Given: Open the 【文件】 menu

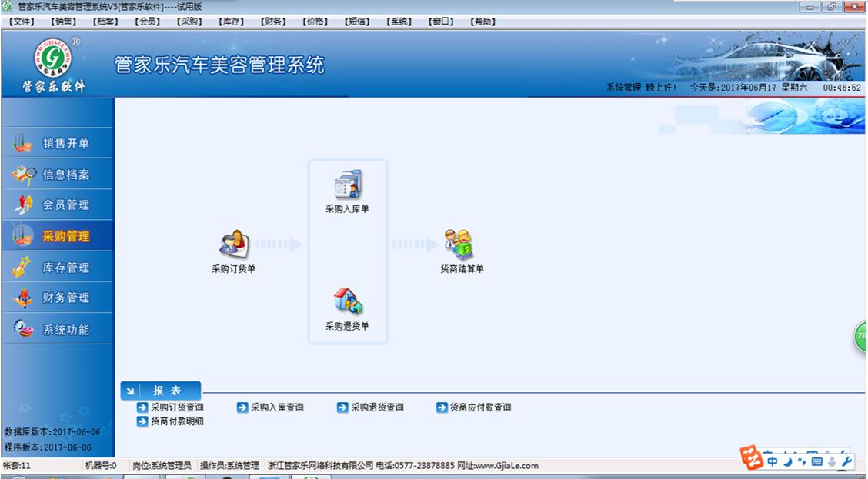Looking at the screenshot, I should [21, 21].
